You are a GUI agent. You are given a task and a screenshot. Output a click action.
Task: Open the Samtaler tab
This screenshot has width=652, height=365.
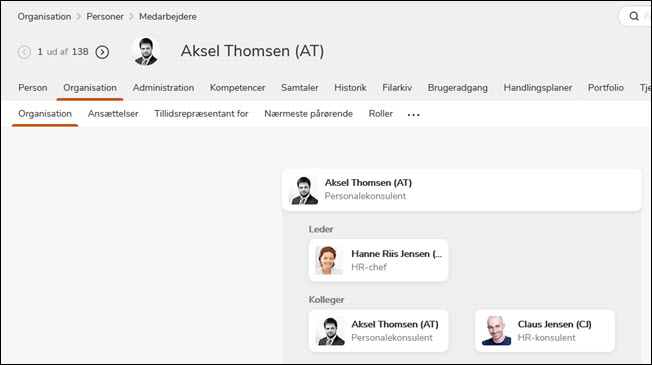click(x=300, y=88)
